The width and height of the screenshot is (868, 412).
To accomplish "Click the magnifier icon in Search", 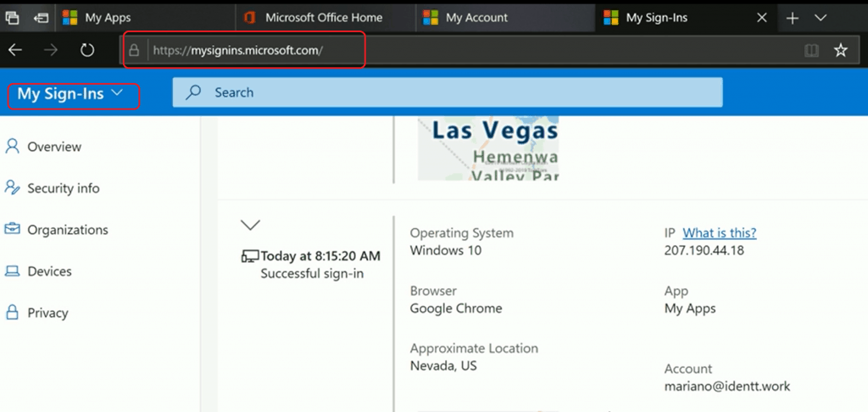I will [193, 92].
